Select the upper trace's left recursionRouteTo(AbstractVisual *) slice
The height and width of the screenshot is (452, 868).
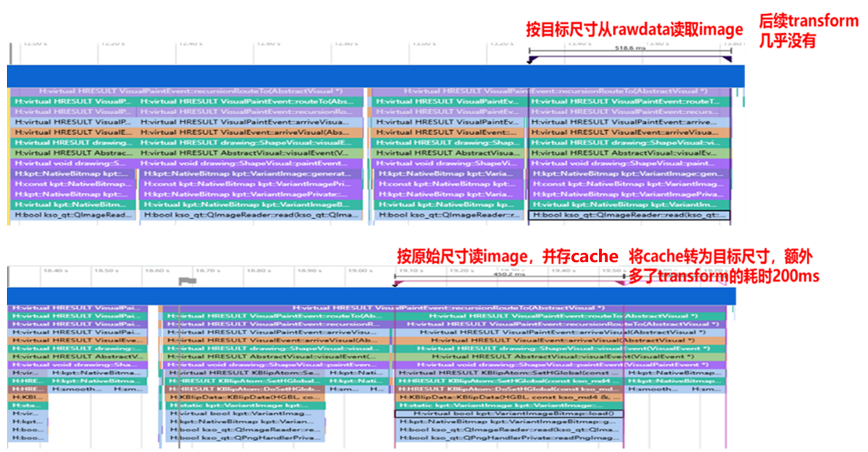[x=186, y=91]
